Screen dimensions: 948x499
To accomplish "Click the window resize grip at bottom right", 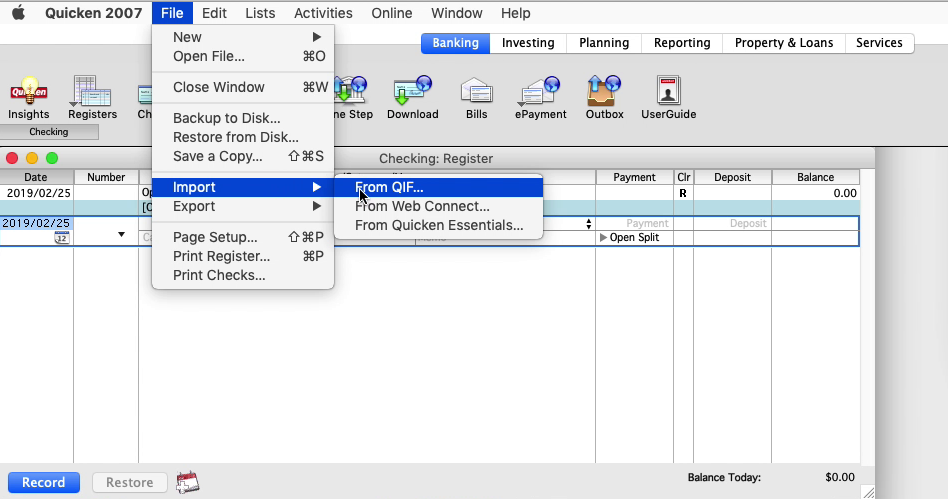I will [868, 492].
